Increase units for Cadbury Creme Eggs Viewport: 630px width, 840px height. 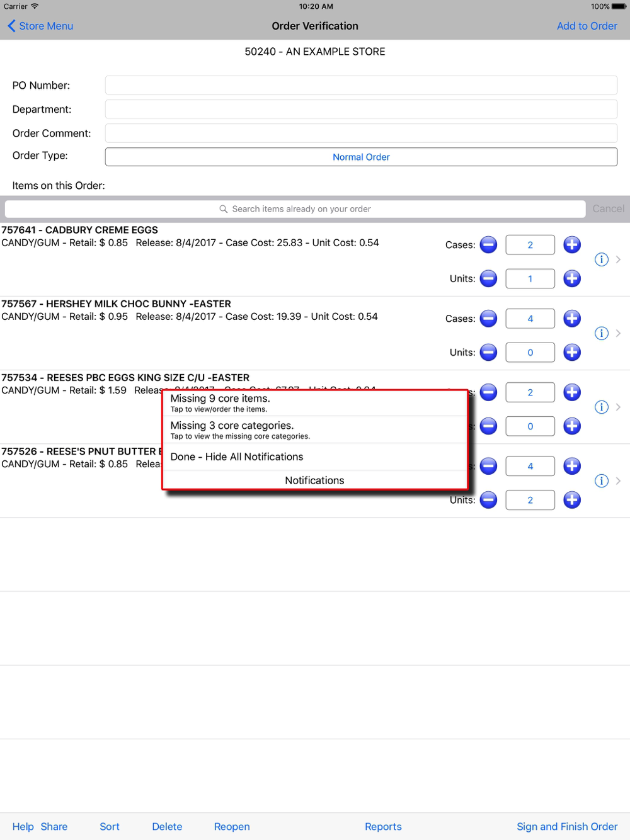point(572,278)
